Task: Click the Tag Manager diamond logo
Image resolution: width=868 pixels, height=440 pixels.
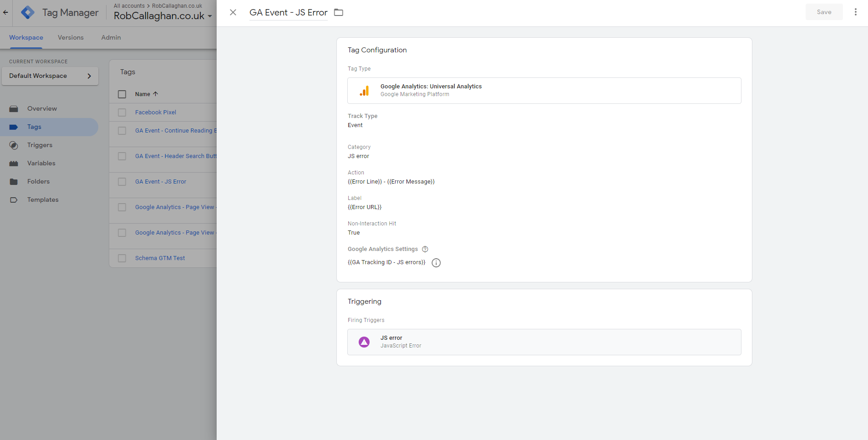Action: (x=27, y=12)
